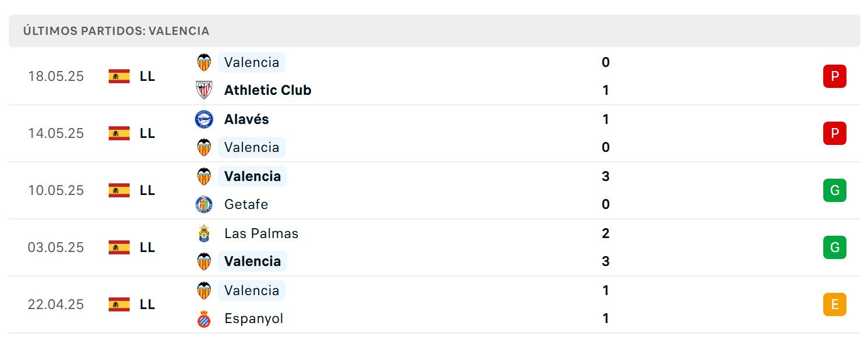The width and height of the screenshot is (868, 344).
Task: Click Spain flag icon for 14.05.25 match
Action: tap(119, 133)
